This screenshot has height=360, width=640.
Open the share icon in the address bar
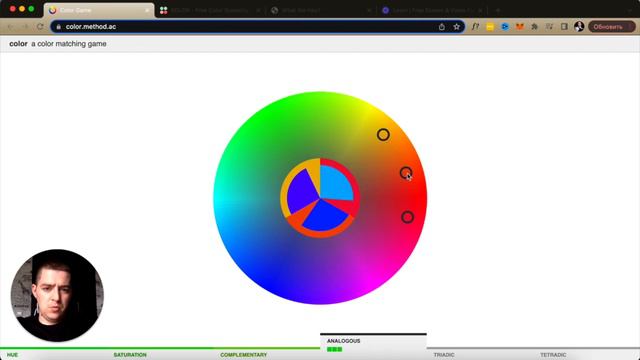click(x=442, y=27)
